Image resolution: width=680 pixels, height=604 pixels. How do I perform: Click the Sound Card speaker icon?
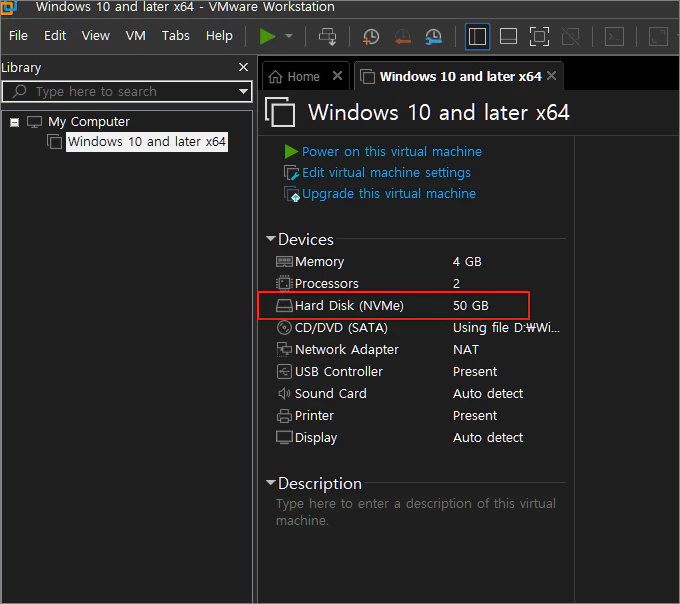284,394
